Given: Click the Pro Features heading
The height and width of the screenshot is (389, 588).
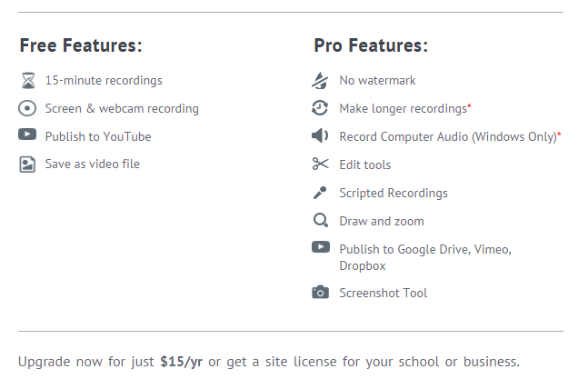Looking at the screenshot, I should (371, 45).
